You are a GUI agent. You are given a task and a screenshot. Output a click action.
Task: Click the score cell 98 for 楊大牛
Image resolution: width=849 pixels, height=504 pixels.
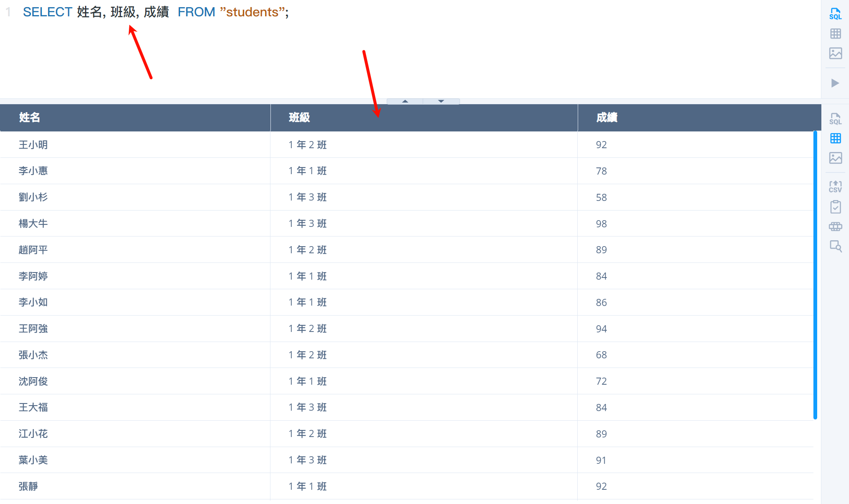601,224
